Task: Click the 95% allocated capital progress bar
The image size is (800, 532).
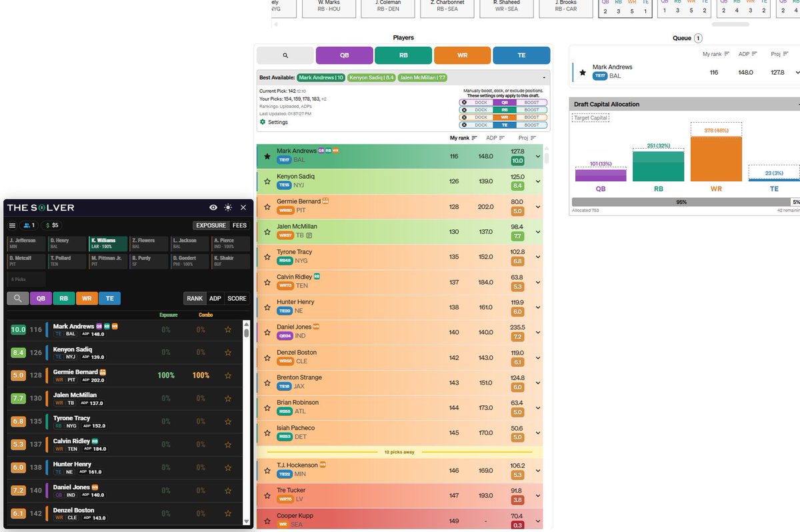Action: 681,201
